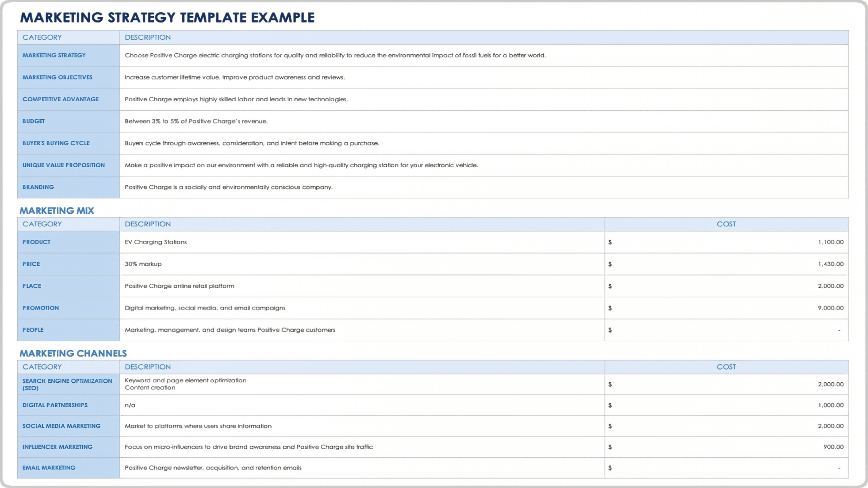The width and height of the screenshot is (868, 488).
Task: Click the BRANDING category cell
Action: click(x=68, y=187)
